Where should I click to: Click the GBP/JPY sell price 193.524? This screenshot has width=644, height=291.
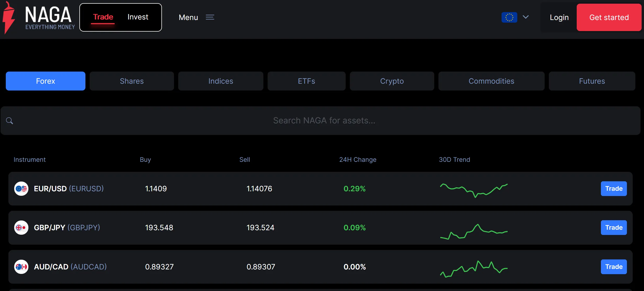[x=260, y=228]
